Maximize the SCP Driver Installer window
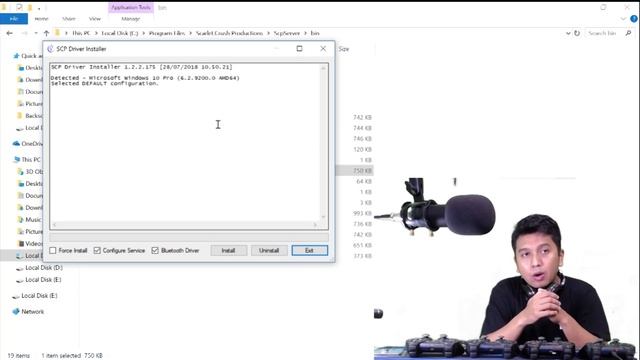This screenshot has height=360, width=640. tap(299, 49)
